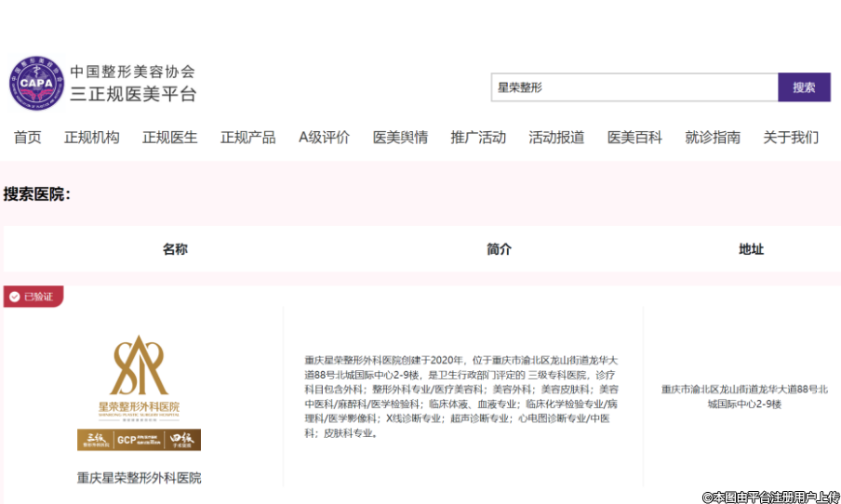Select 推广活动 in the navigation bar
Image resolution: width=841 pixels, height=504 pixels.
[478, 138]
